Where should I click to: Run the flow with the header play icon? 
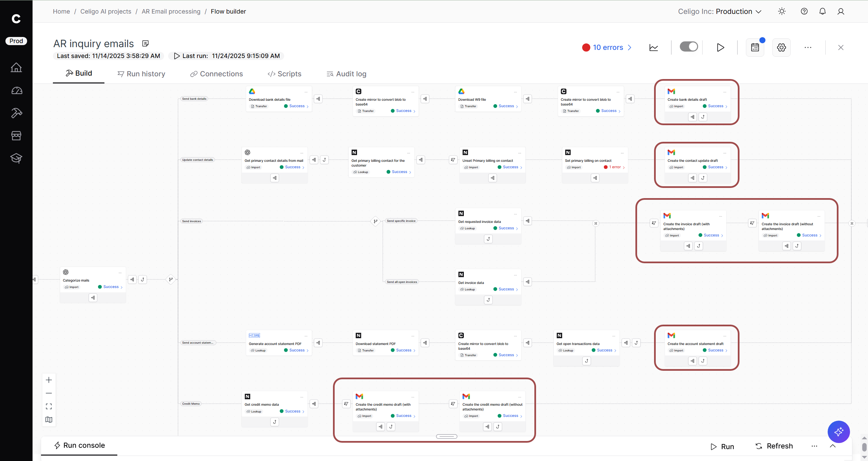(720, 47)
